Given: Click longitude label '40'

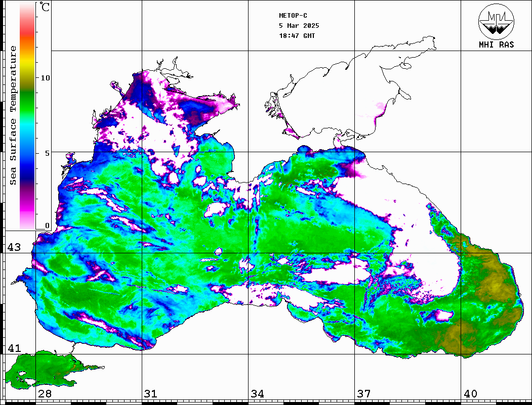Looking at the screenshot, I should (x=470, y=394).
